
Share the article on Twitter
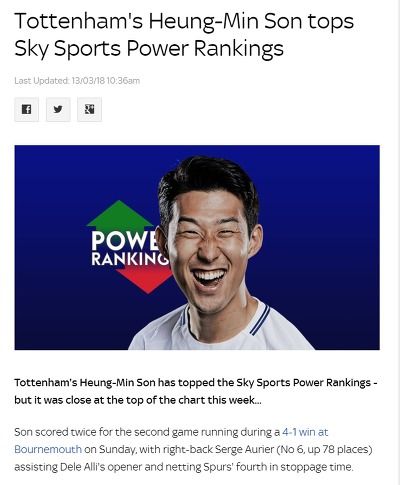click(x=58, y=109)
